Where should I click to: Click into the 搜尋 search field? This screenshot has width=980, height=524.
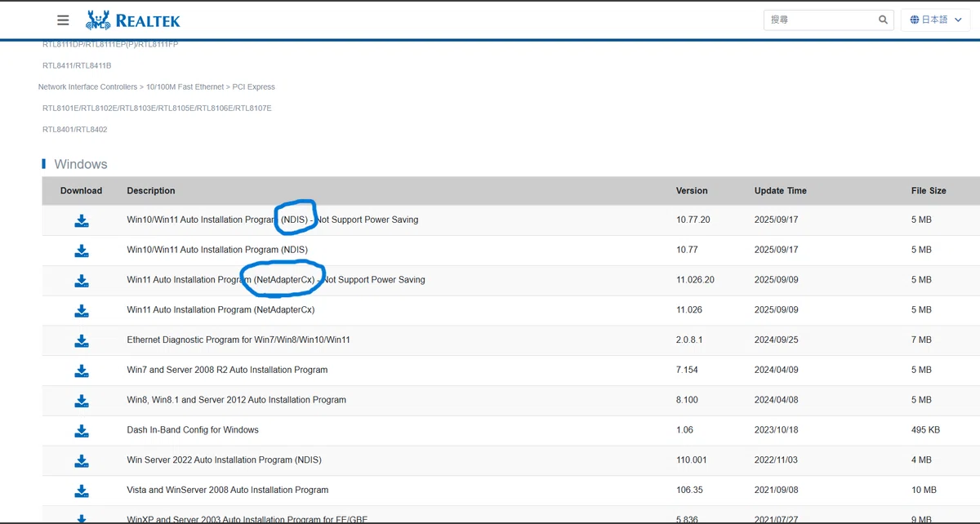click(821, 20)
